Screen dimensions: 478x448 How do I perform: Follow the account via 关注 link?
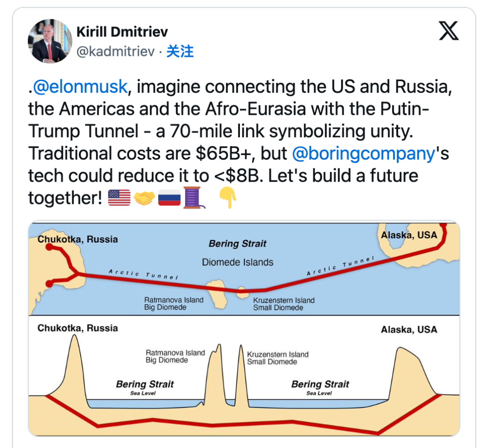tap(180, 51)
